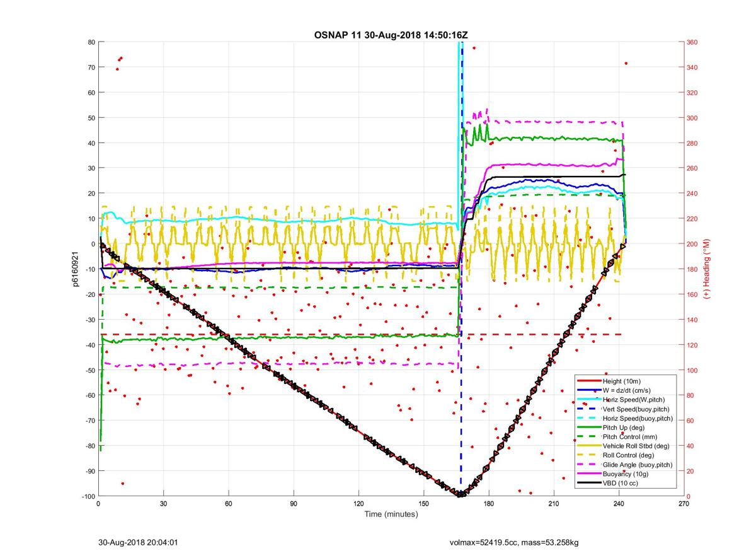
Task: Select the 'Pitch Control (mm)' legend entry
Action: (x=629, y=437)
